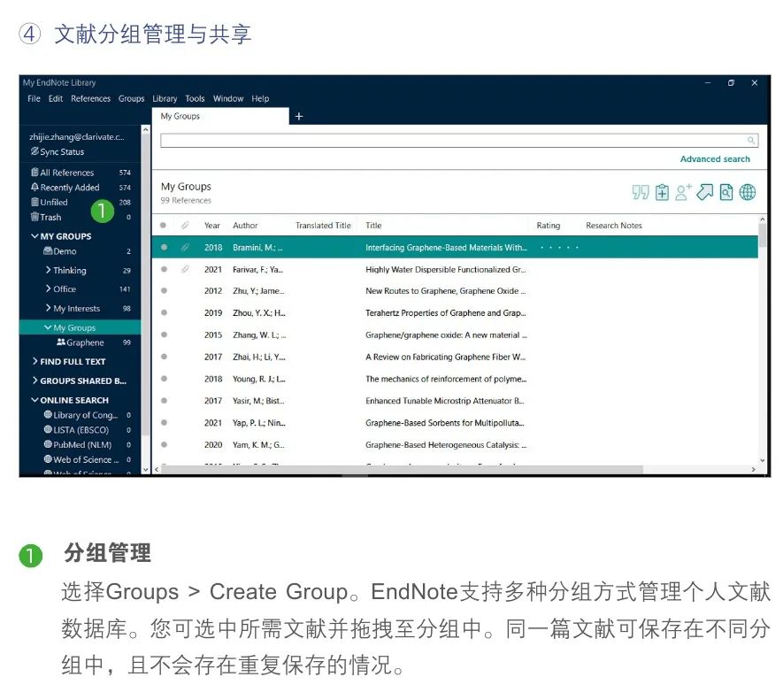Toggle read status dot of Bramini row
Viewport: 783px width, 700px height.
coord(164,247)
